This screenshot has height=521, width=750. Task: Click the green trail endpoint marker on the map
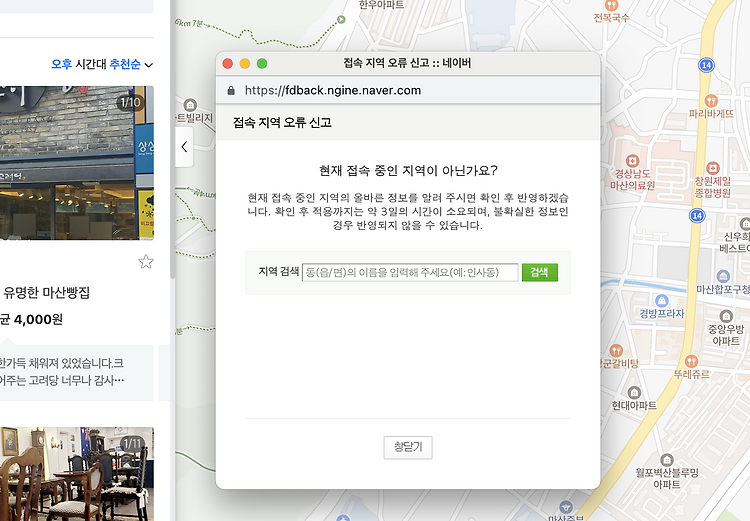341,20
